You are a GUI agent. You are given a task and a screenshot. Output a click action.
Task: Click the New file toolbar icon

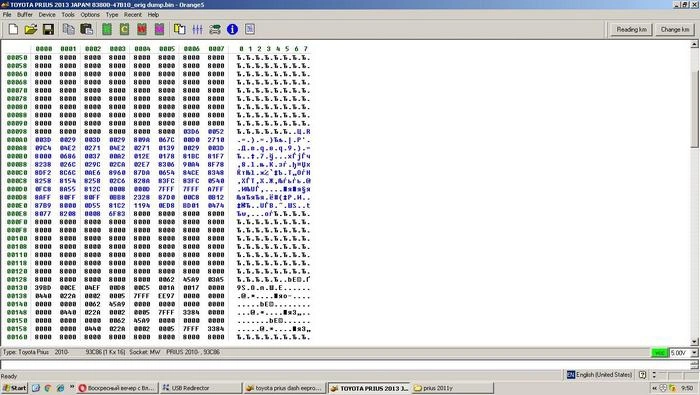click(x=13, y=29)
